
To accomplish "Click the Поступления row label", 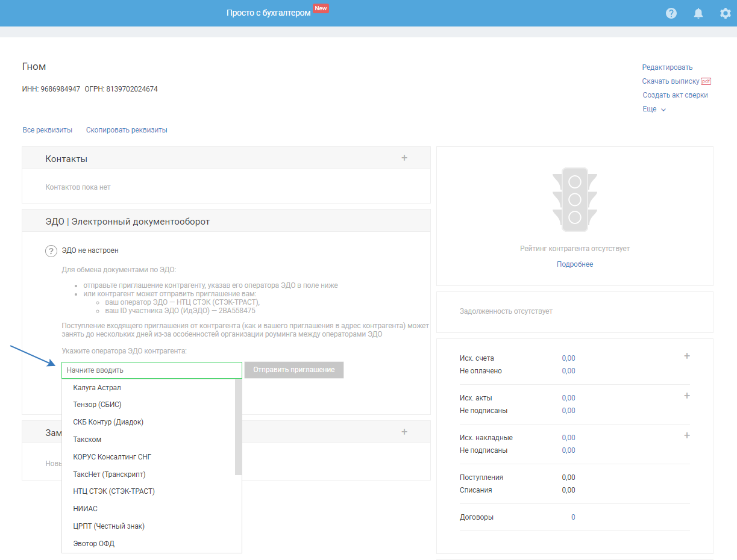I will coord(481,478).
